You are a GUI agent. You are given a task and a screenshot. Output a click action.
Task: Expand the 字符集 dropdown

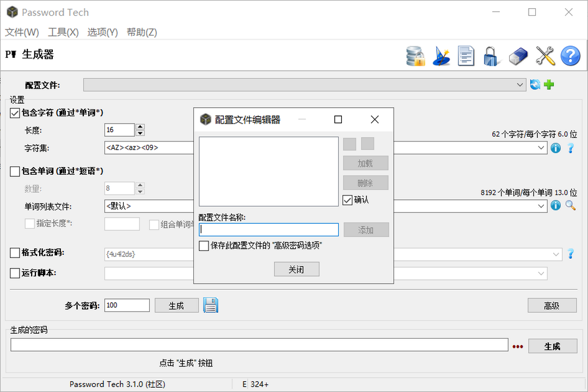[541, 148]
